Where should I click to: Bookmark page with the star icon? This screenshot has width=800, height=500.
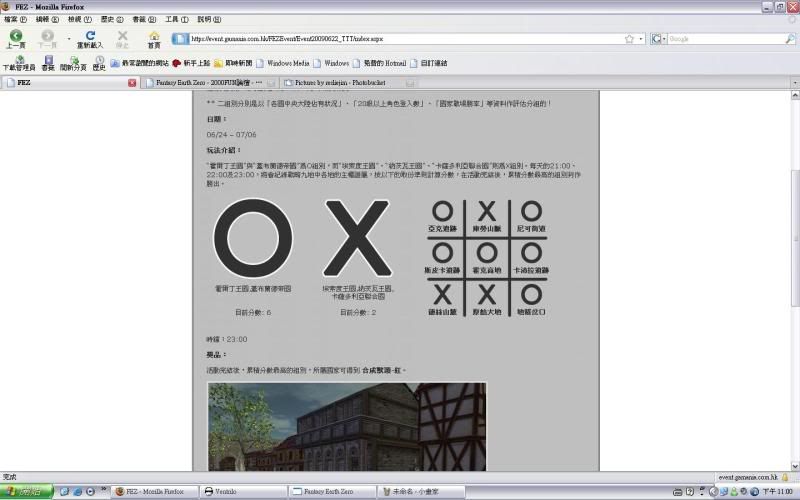pyautogui.click(x=629, y=39)
